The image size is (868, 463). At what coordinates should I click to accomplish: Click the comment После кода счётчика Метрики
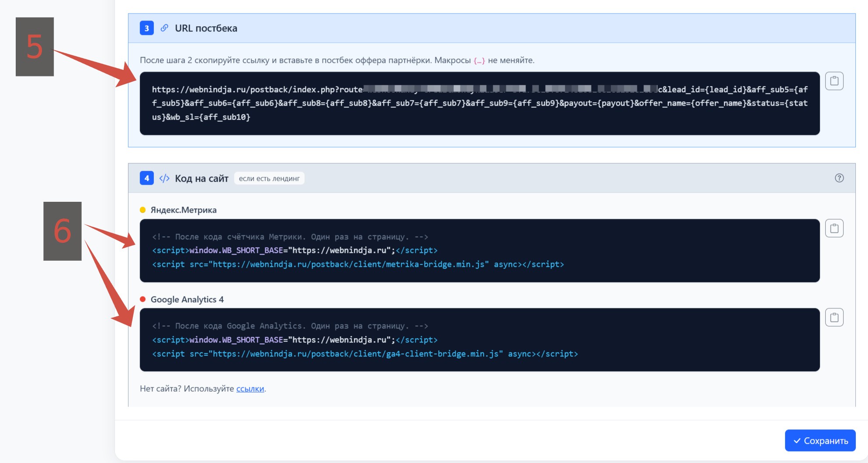pyautogui.click(x=290, y=237)
